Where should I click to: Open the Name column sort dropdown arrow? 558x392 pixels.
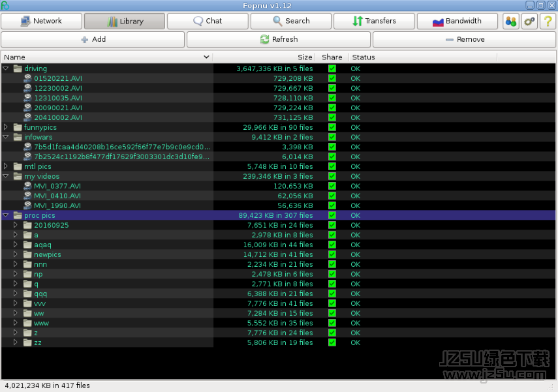click(206, 57)
